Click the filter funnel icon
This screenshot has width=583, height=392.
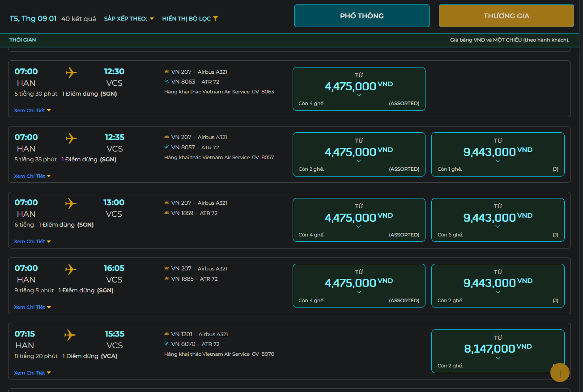[x=215, y=19]
